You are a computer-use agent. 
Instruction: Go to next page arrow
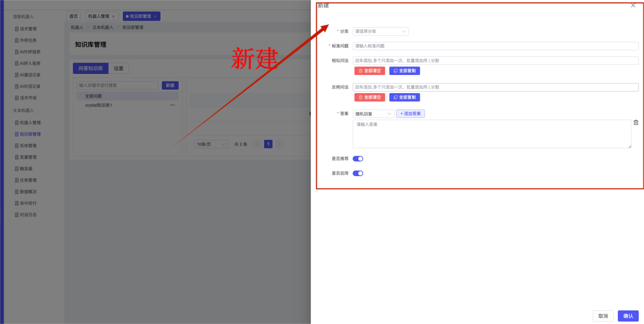pyautogui.click(x=279, y=144)
